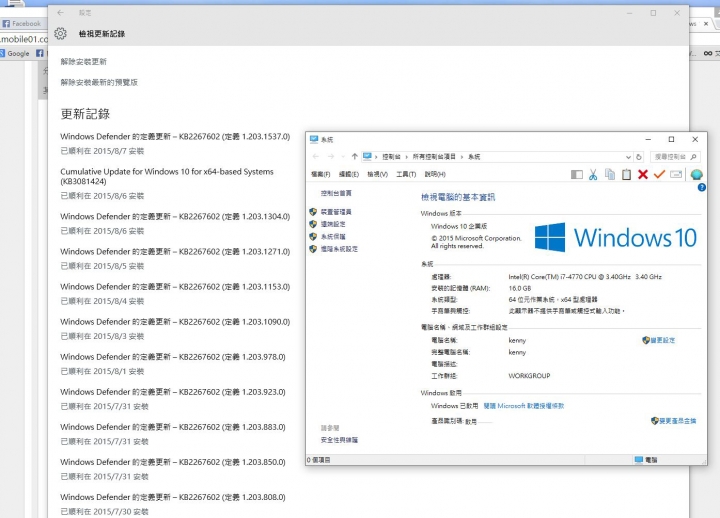The width and height of the screenshot is (720, 518).
Task: Click the back arrow in the Settings window
Action: [60, 13]
